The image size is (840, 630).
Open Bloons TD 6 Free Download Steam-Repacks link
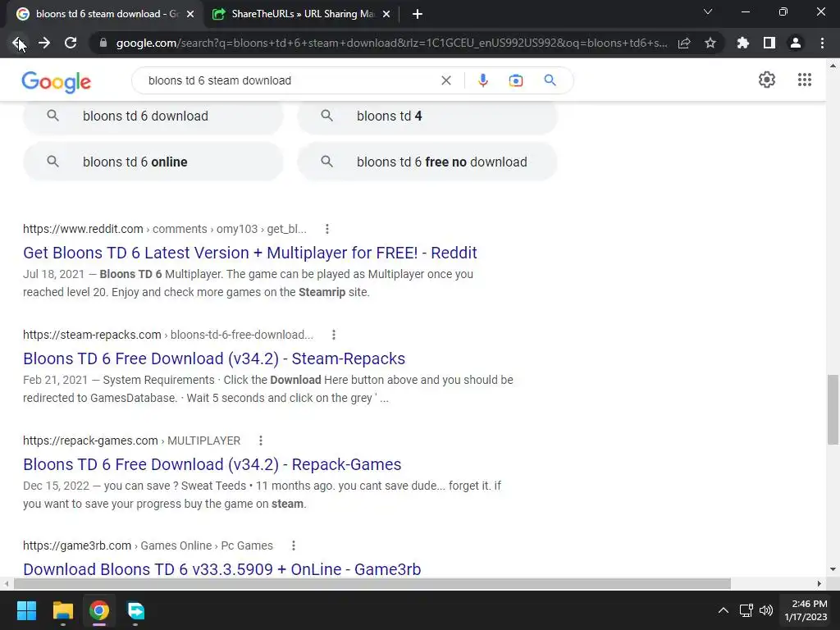214,358
